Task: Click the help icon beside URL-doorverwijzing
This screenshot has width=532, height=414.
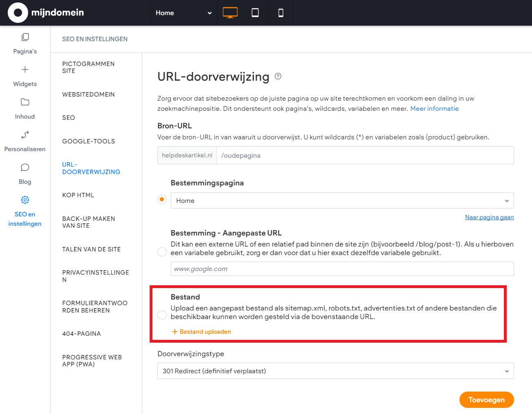Action: (x=278, y=76)
